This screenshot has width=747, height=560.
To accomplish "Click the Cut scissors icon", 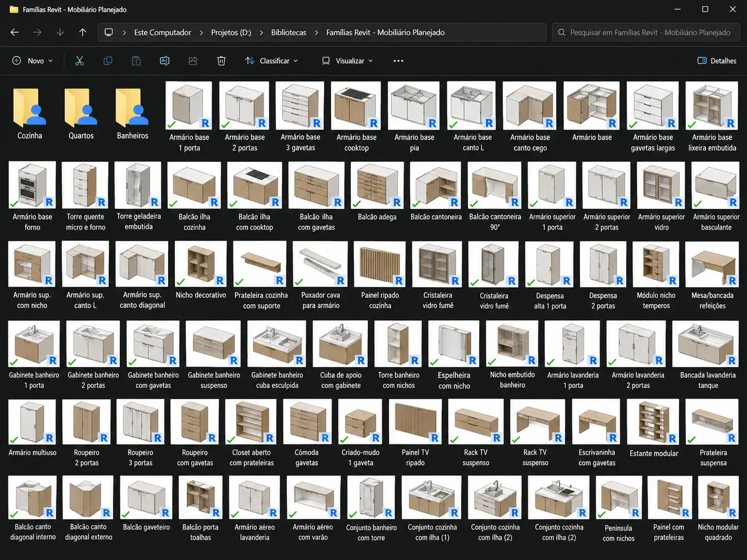I will point(79,61).
